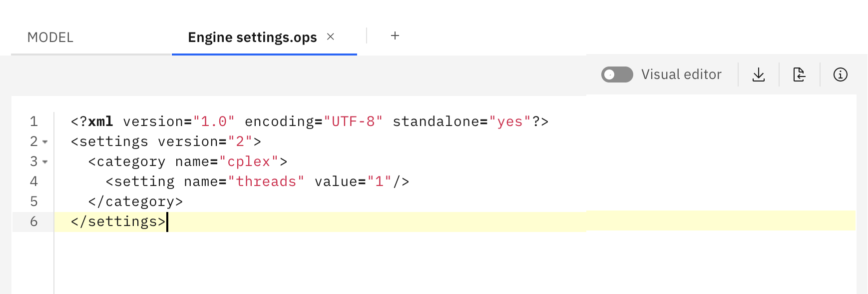Click line number 1 in gutter
This screenshot has height=294, width=868.
(x=34, y=121)
